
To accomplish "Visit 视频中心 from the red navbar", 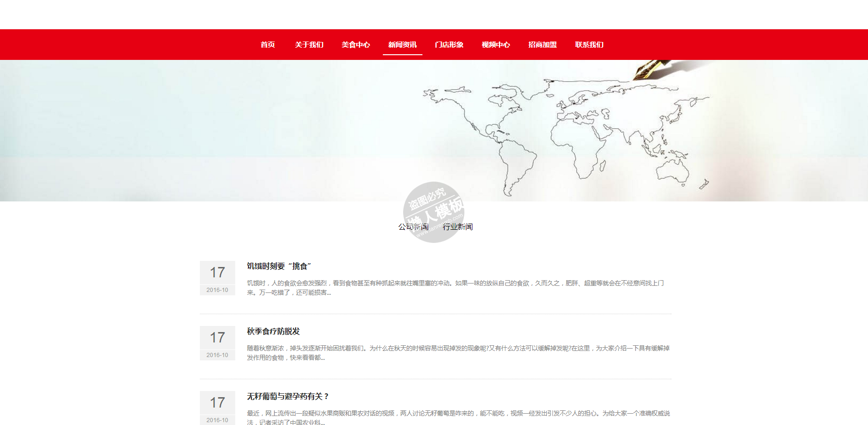I will [x=496, y=45].
